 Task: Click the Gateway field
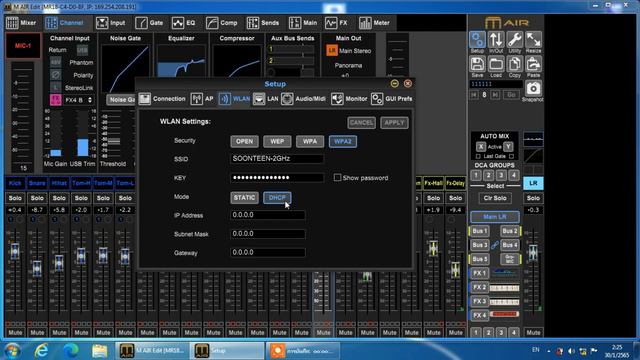tap(268, 253)
